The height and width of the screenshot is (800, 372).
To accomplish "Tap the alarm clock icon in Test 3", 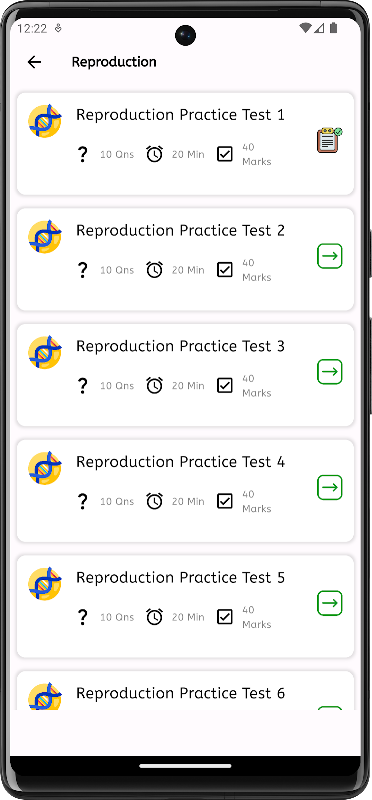I will coord(155,386).
